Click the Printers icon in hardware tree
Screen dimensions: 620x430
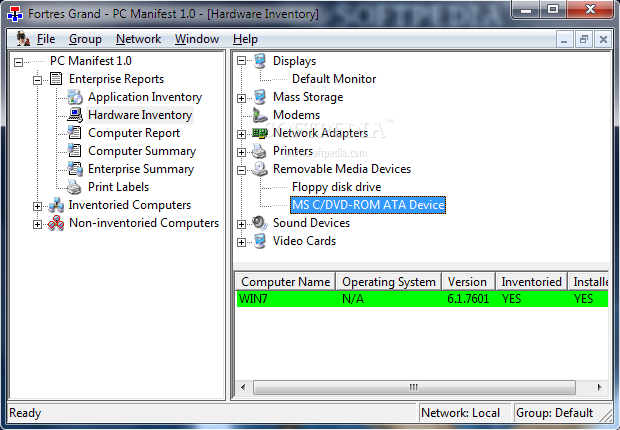click(259, 151)
